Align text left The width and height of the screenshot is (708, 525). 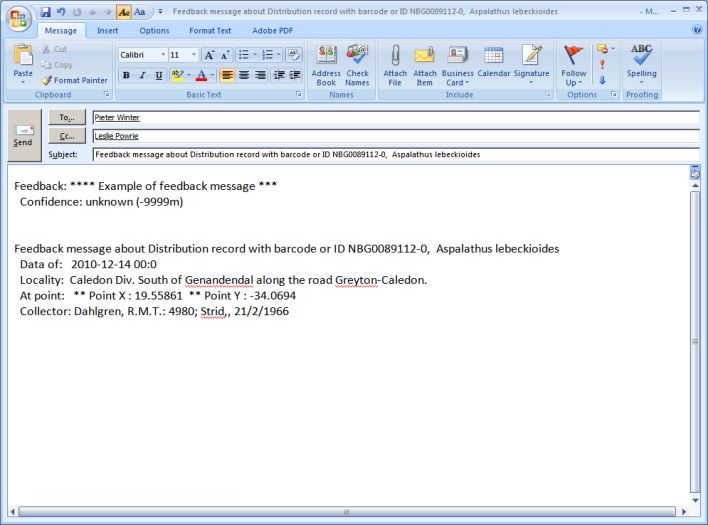tap(228, 75)
